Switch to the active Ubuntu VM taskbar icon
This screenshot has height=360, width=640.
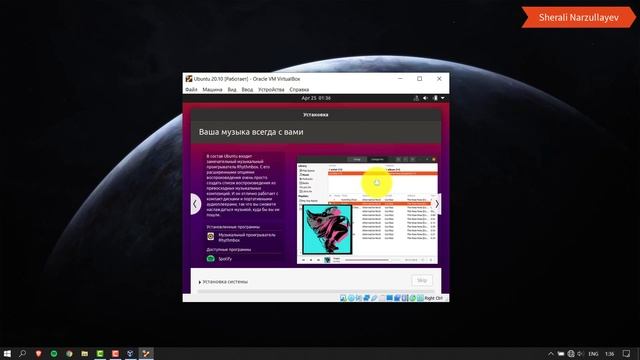point(146,353)
